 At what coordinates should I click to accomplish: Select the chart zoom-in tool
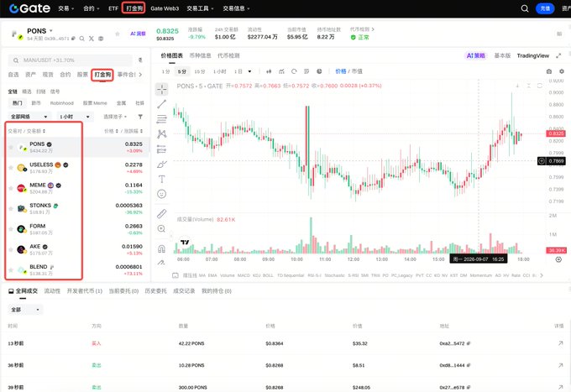tap(162, 228)
